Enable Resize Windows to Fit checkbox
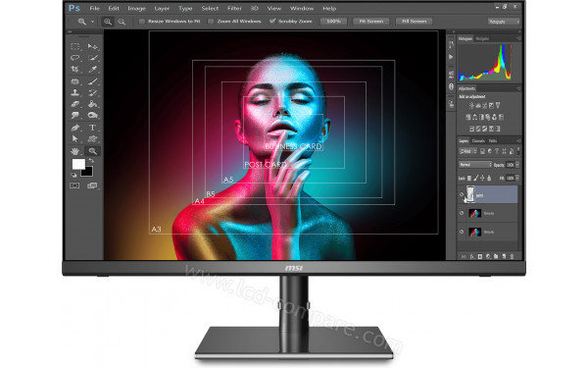588x368 pixels. [142, 22]
